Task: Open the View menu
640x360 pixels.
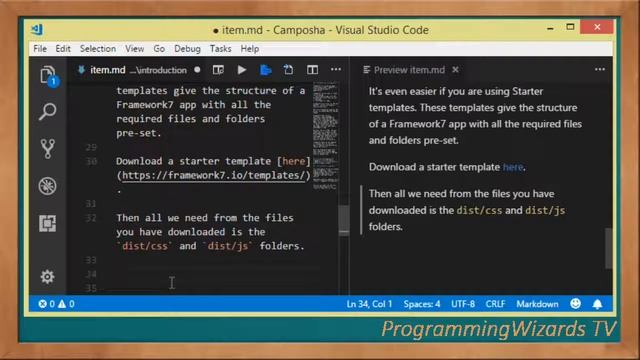Action: [134, 49]
